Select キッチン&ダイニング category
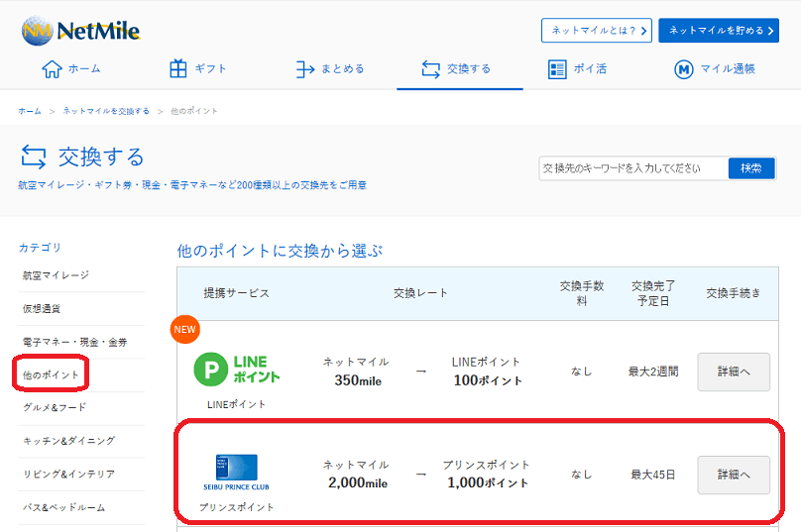 tap(69, 441)
